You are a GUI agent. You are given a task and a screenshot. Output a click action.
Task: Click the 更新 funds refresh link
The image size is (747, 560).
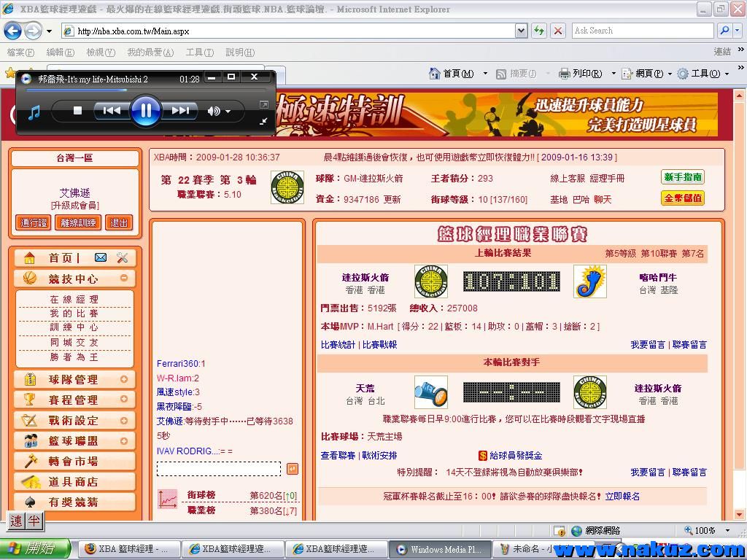[392, 200]
